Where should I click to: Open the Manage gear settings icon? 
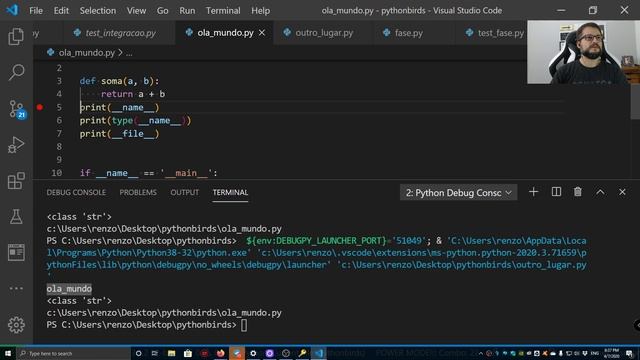pyautogui.click(x=16, y=325)
